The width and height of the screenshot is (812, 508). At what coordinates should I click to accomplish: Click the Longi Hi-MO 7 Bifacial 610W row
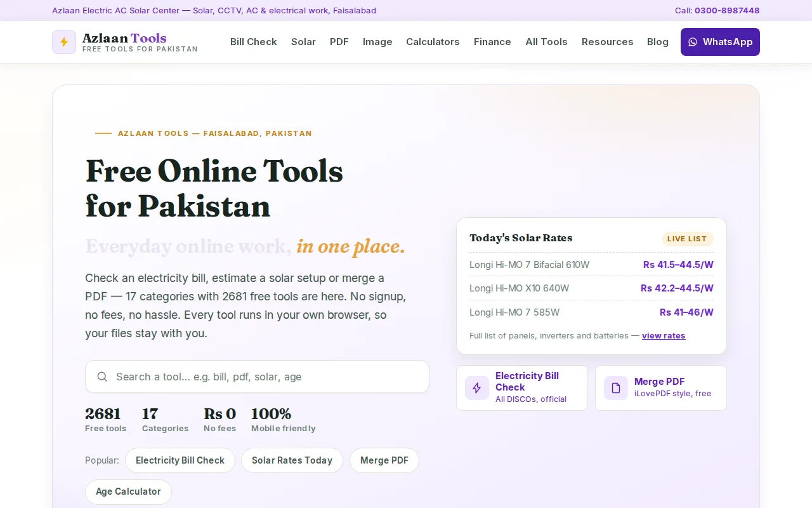click(591, 264)
